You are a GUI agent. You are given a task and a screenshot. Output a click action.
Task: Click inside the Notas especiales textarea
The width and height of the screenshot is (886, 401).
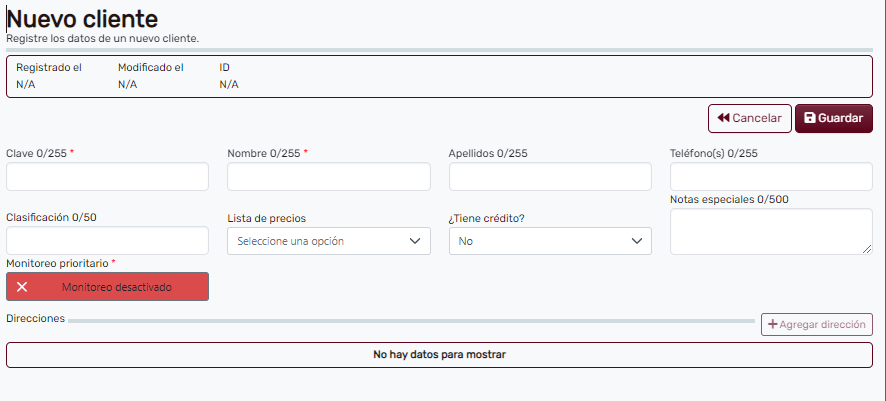pyautogui.click(x=771, y=232)
